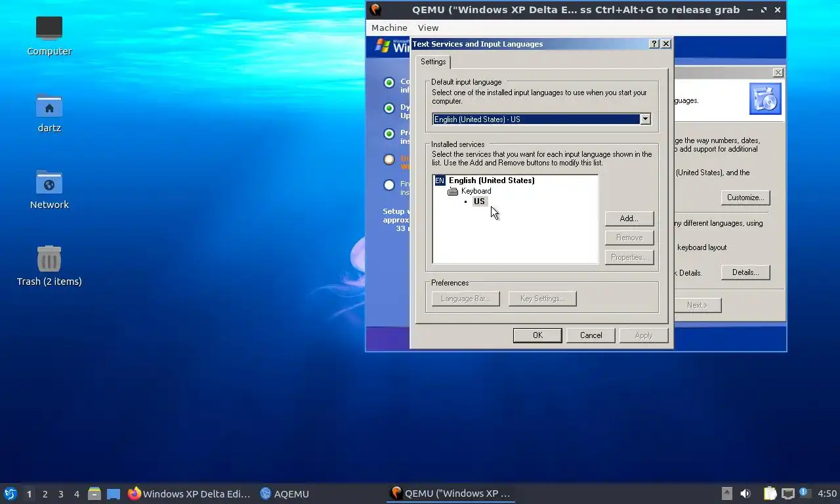Click the EN language badge icon
The image size is (840, 504).
(440, 180)
